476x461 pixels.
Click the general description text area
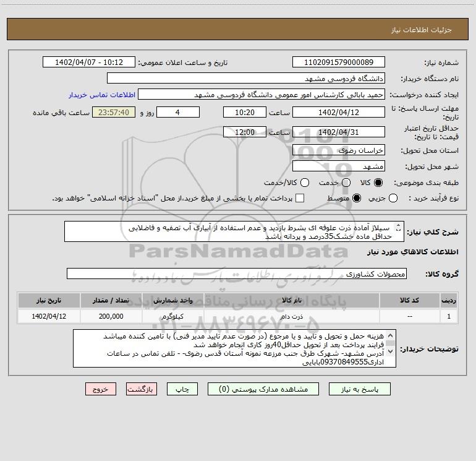234,232
